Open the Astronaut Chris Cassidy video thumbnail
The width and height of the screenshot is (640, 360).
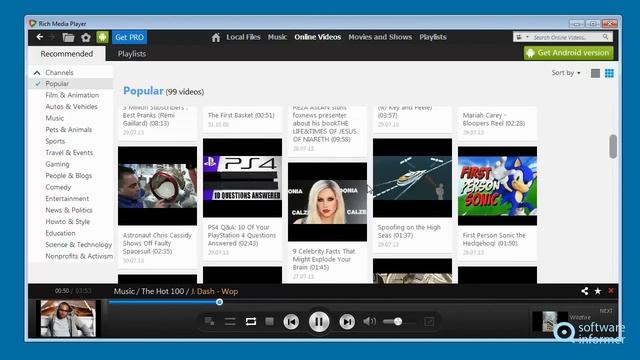click(x=158, y=186)
